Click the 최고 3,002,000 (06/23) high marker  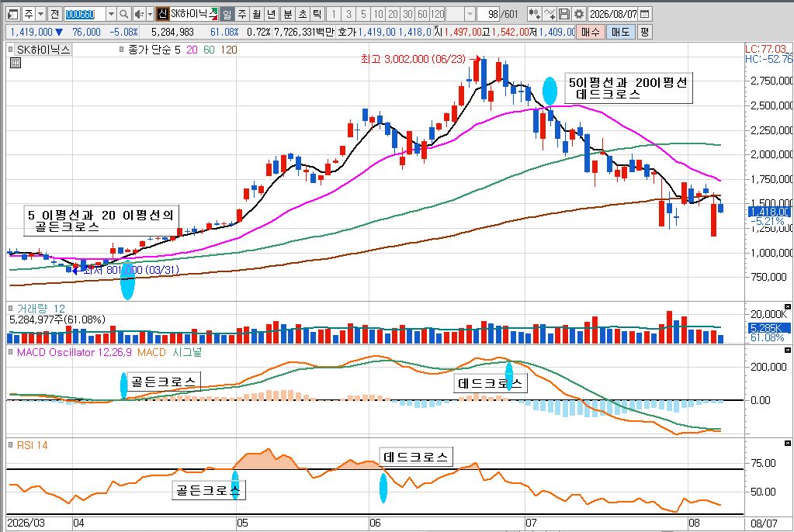point(413,59)
